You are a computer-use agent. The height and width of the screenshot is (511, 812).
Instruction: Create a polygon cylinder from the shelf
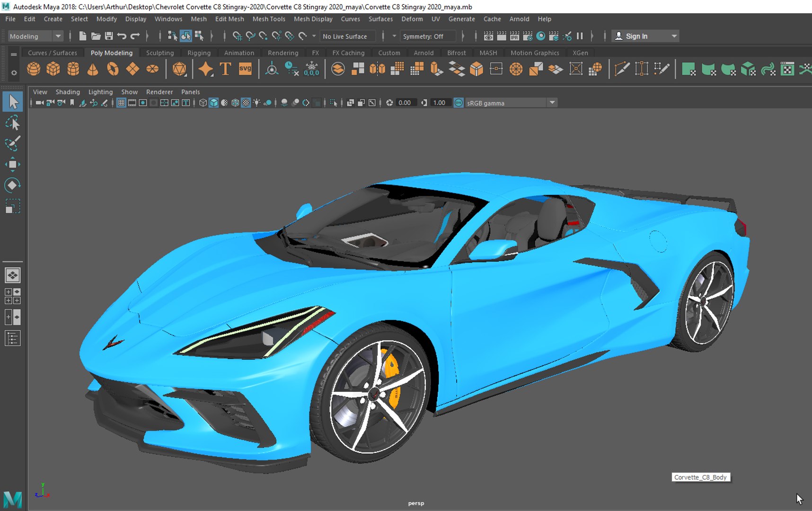point(73,69)
